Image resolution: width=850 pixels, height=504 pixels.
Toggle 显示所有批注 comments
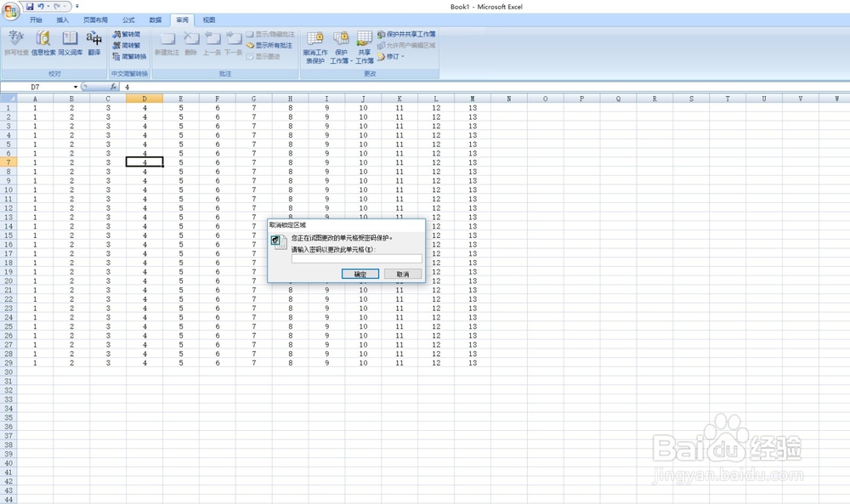(269, 46)
